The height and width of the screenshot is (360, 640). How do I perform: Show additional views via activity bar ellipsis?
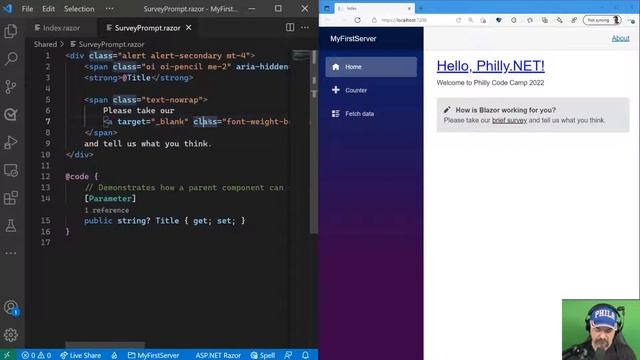tap(11, 253)
